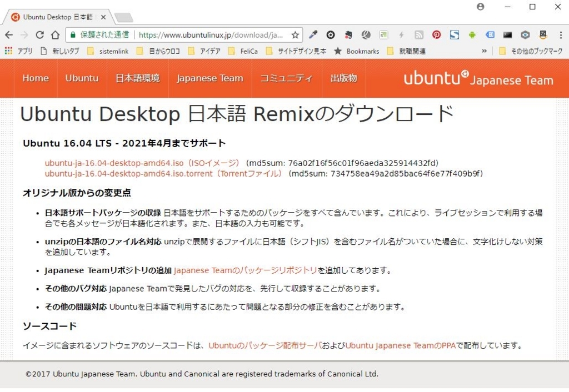Click the green spreadsheet extension icon
The height and width of the screenshot is (392, 569).
pos(383,35)
